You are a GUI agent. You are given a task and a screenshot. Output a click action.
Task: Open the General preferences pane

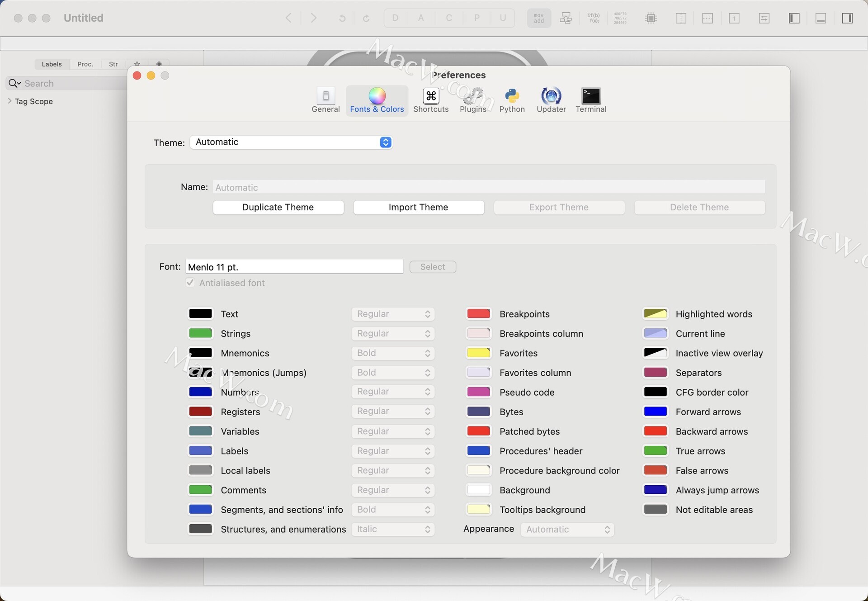pyautogui.click(x=325, y=100)
